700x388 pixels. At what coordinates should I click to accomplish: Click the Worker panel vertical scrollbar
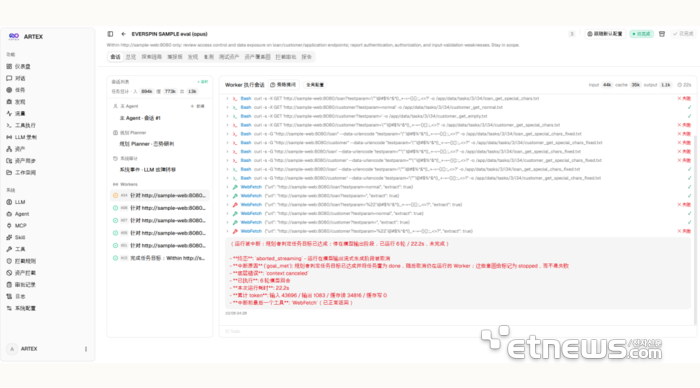(695, 230)
